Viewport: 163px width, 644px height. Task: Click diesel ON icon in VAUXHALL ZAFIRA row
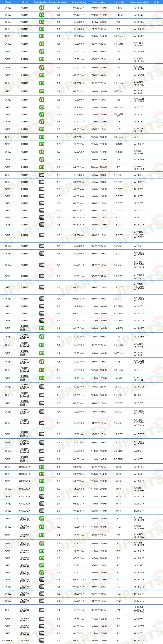click(x=42, y=640)
